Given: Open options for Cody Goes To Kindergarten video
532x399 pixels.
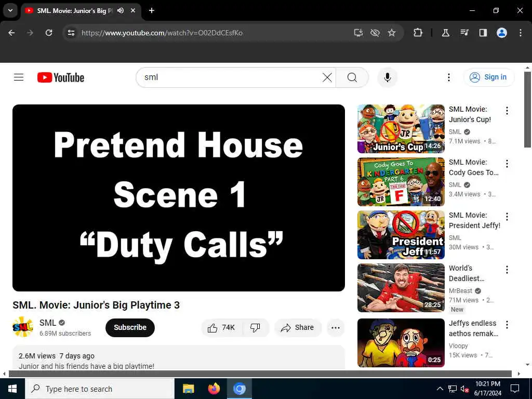Looking at the screenshot, I should point(507,164).
